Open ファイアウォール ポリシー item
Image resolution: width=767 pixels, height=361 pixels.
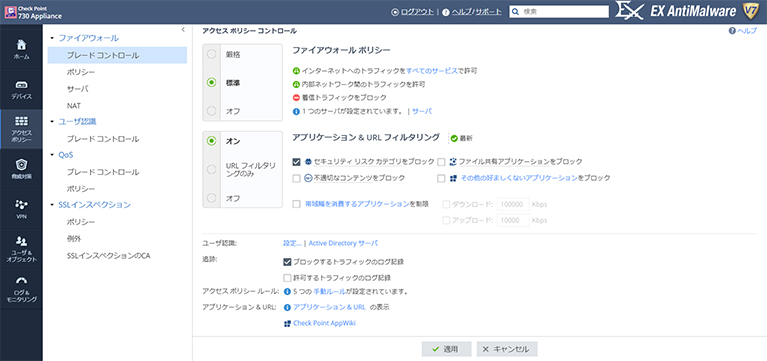click(x=81, y=72)
